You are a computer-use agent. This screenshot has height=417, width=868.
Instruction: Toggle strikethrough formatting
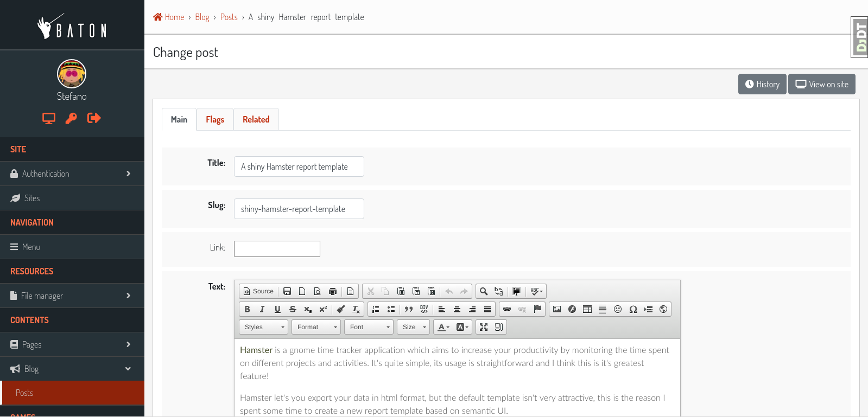293,309
